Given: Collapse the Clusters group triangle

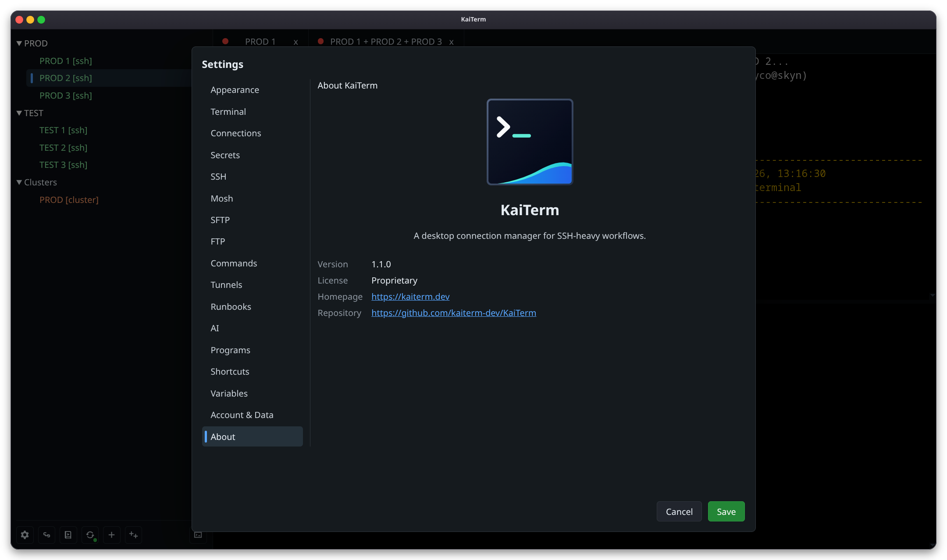Looking at the screenshot, I should 19,182.
